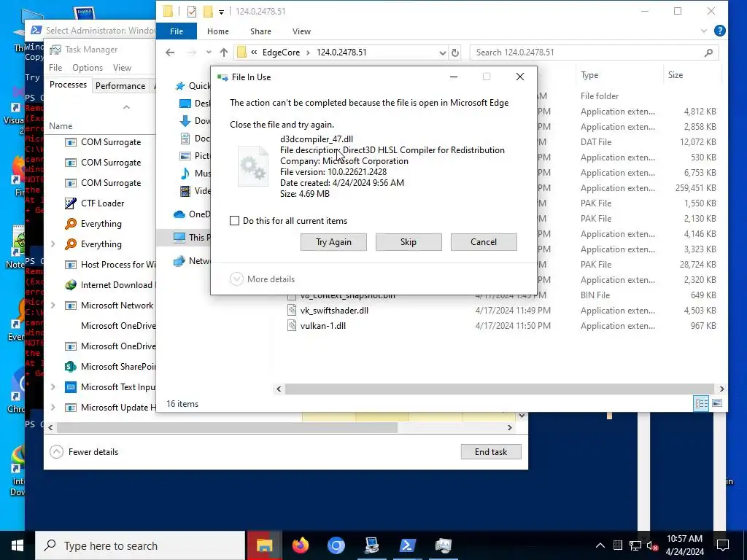747x560 pixels.
Task: Select Internet Download process icon
Action: pos(71,285)
